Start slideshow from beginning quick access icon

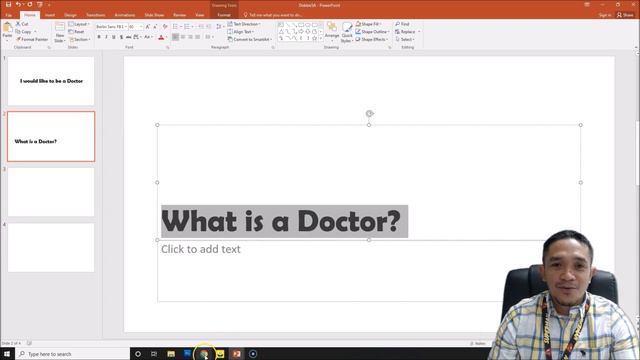[40, 4]
